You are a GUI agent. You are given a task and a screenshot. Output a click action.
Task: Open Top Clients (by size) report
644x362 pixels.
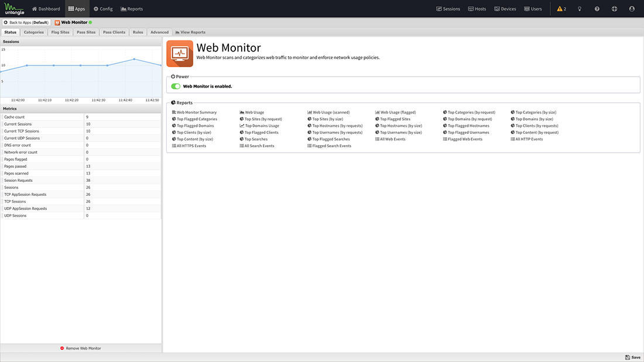coord(191,133)
